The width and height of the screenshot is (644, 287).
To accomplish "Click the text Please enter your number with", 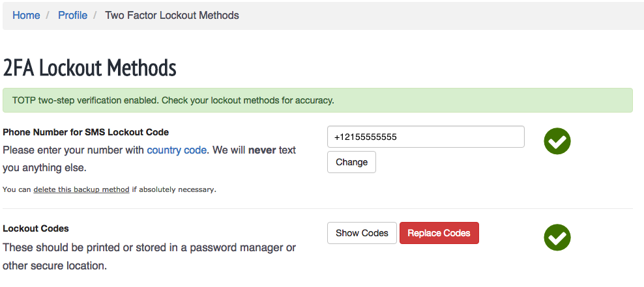I will point(73,150).
